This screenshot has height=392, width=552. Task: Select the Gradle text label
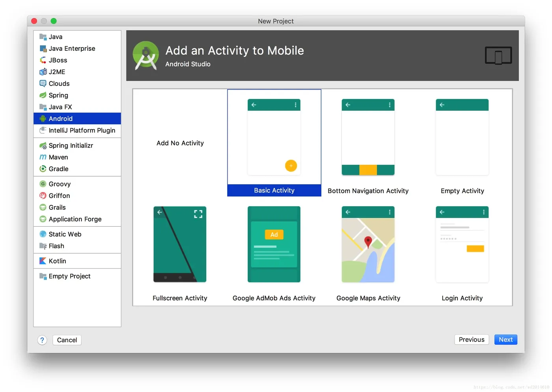[x=59, y=169]
